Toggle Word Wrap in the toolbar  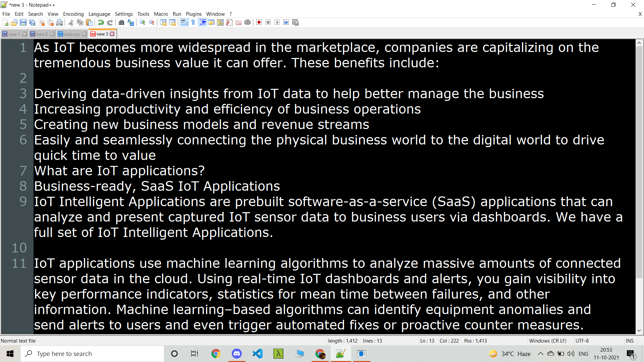tap(184, 22)
